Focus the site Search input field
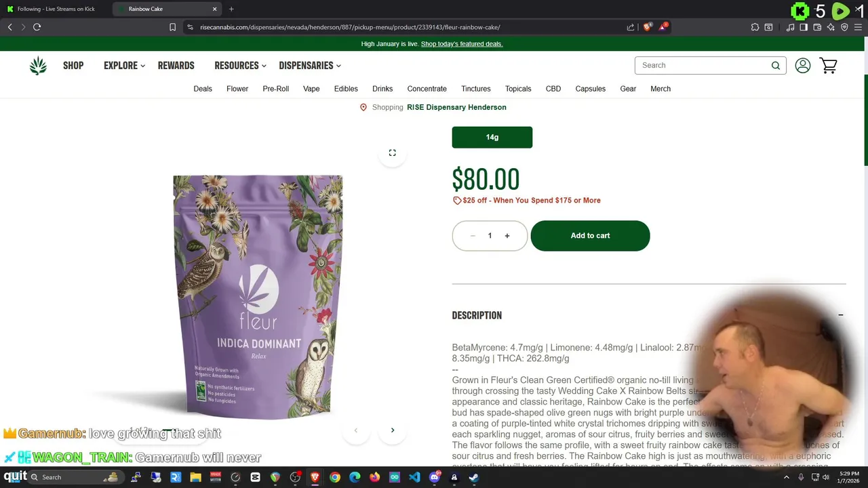868x488 pixels. (702, 66)
